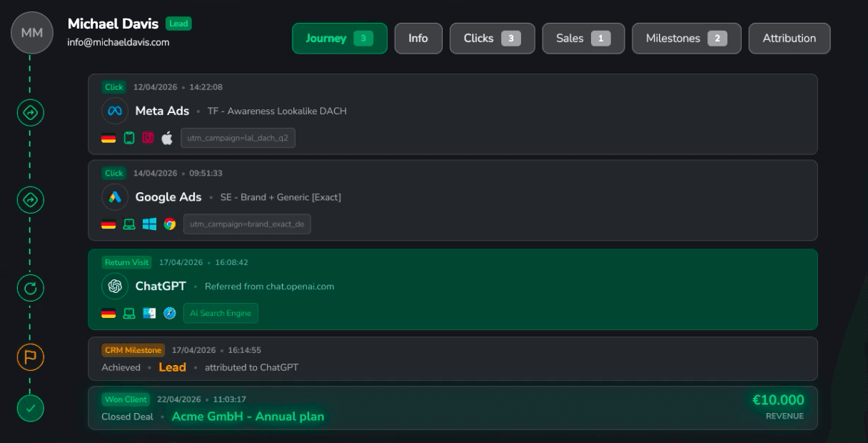Click the ChatGPT source title
Screen dimensions: 868x443
pyautogui.click(x=161, y=286)
